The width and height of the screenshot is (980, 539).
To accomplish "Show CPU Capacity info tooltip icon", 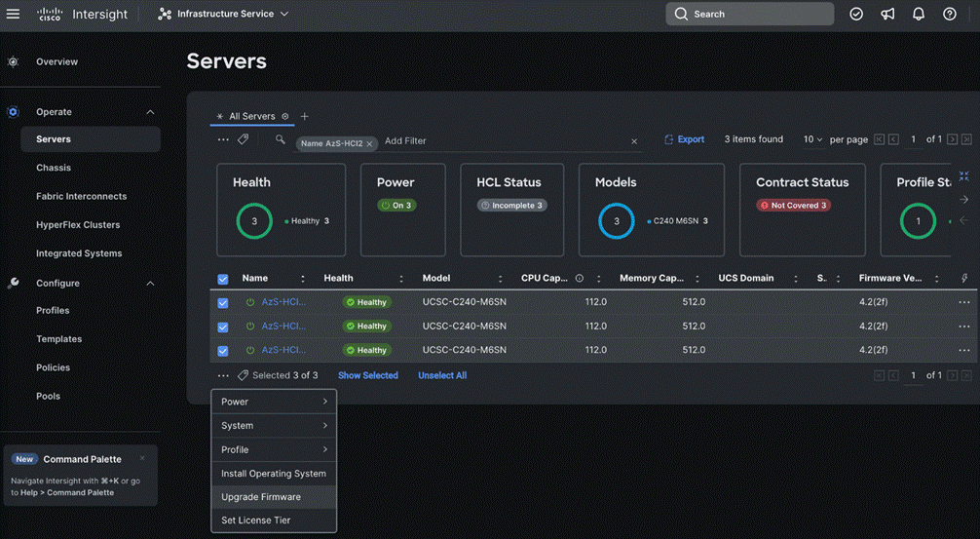I will [580, 278].
